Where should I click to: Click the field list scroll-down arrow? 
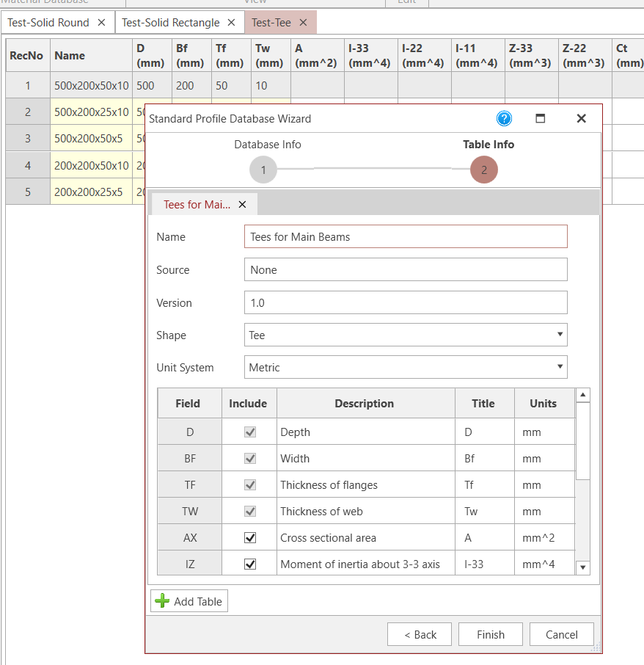coord(583,567)
